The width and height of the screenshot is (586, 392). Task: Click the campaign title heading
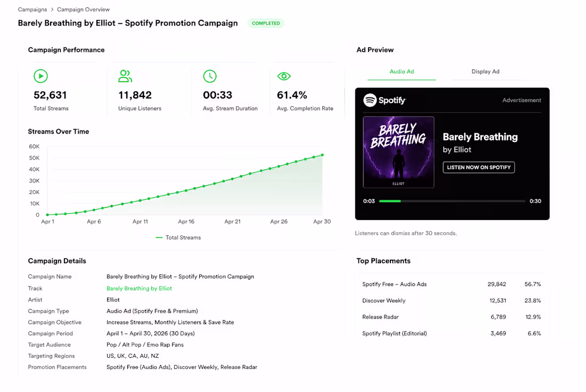point(128,23)
